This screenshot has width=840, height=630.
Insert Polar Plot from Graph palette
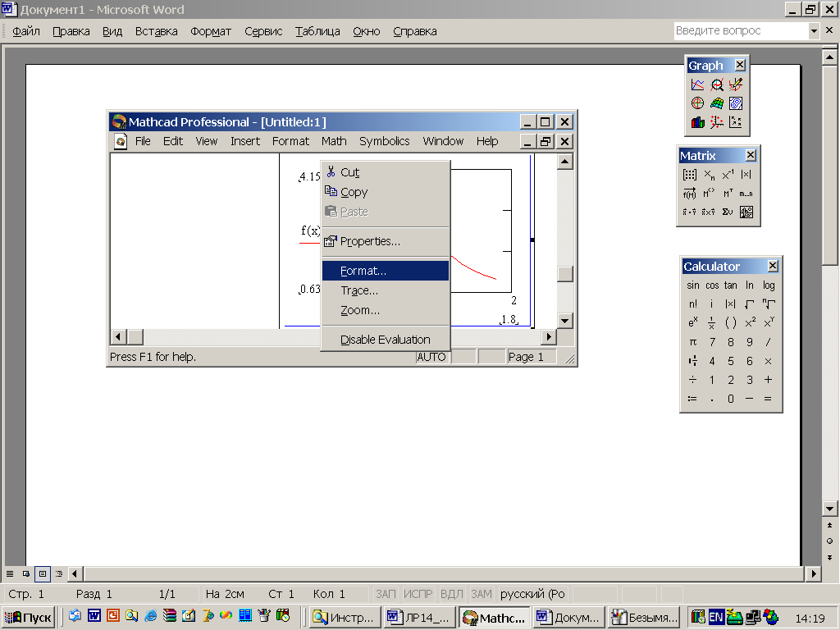697,103
